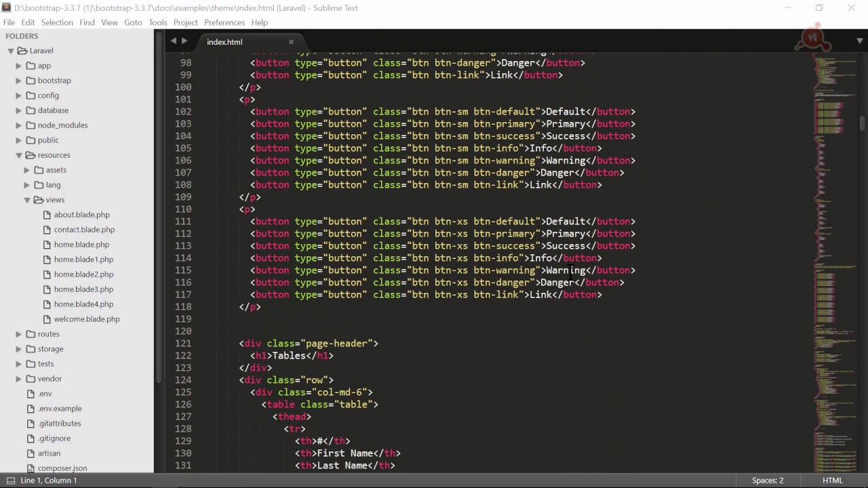
Task: Open the Tools menu
Action: [158, 22]
